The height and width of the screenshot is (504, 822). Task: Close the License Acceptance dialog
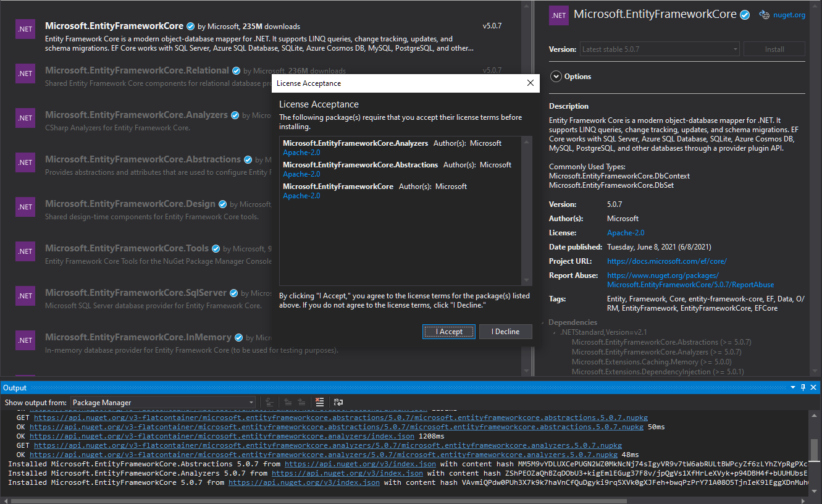(x=530, y=83)
